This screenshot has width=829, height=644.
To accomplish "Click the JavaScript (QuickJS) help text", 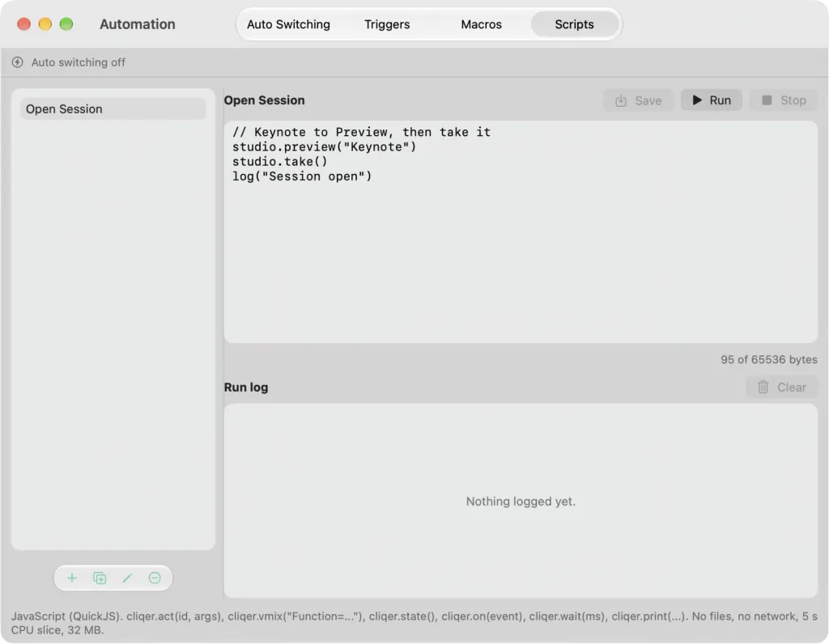I will (414, 623).
